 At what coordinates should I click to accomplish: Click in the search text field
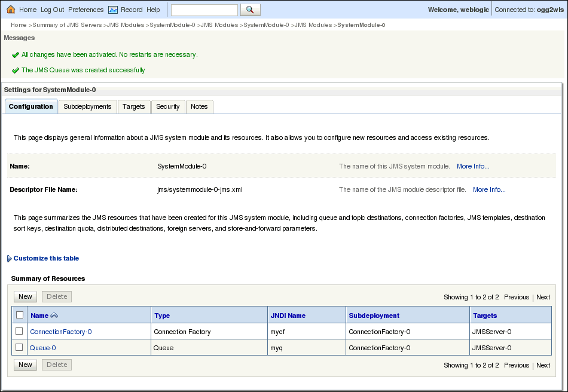click(204, 10)
